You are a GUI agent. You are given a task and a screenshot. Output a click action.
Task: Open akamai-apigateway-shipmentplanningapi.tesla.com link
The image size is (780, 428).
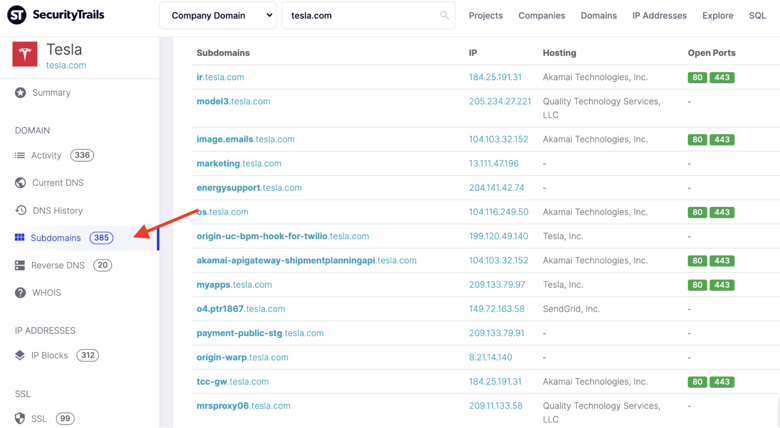(306, 260)
